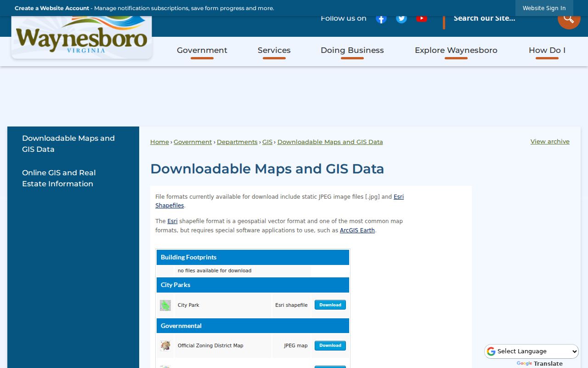Screen dimensions: 588x368
Task: Open the Services menu
Action: 274,51
